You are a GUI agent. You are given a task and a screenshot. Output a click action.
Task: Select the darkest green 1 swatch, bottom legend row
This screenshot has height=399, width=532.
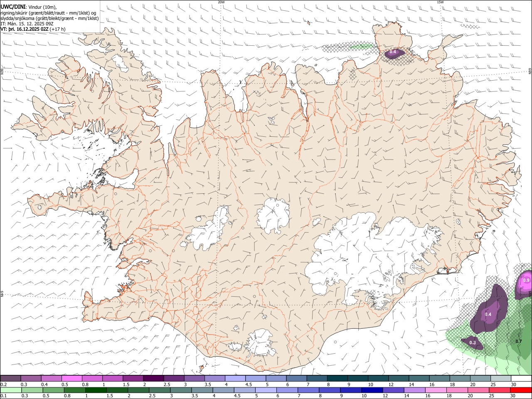tap(96, 390)
